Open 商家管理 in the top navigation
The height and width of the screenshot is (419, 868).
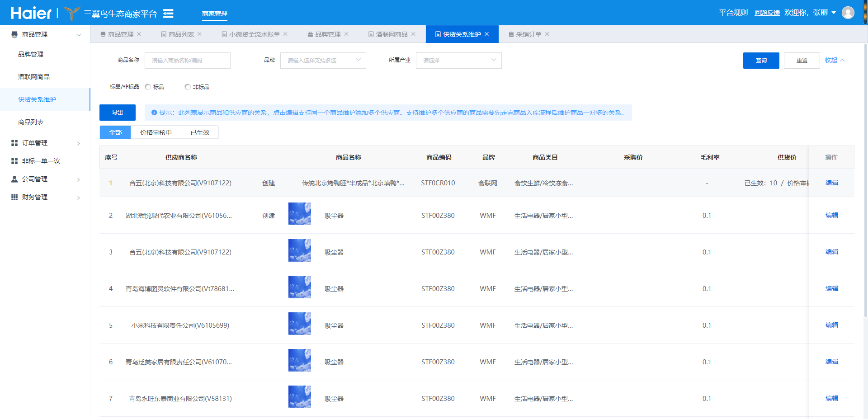click(215, 14)
